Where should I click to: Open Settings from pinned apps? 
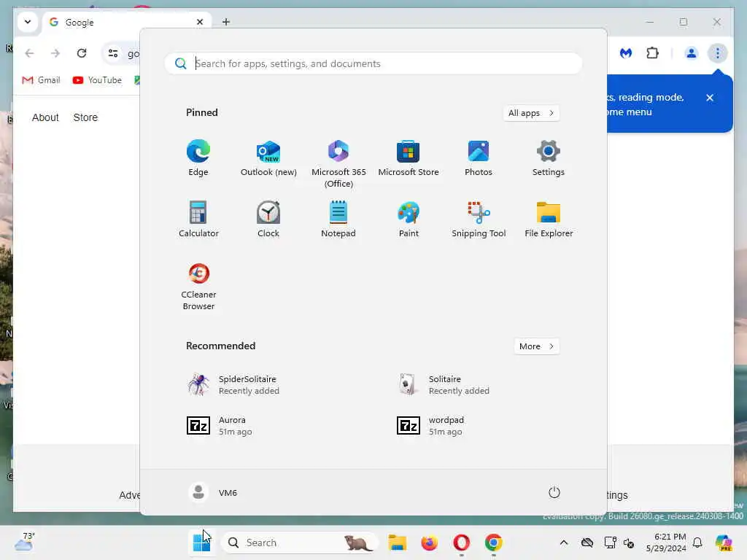pos(549,158)
